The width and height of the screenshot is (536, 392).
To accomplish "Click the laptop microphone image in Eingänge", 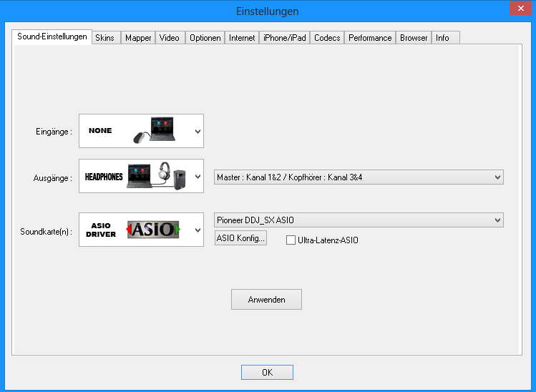I will click(x=159, y=132).
